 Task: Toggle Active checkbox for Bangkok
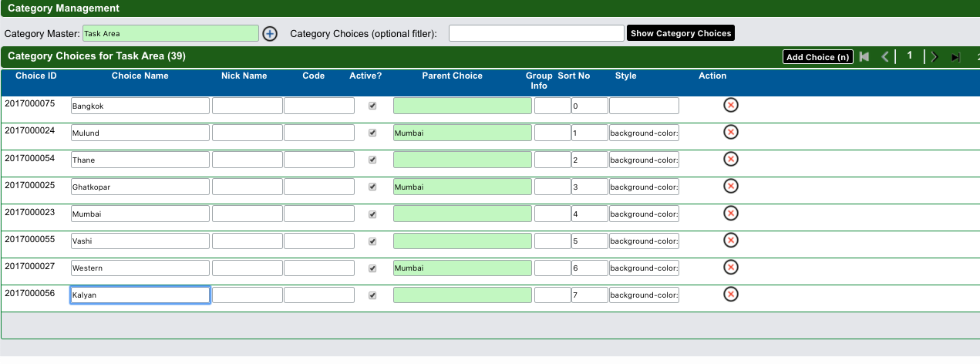[372, 106]
